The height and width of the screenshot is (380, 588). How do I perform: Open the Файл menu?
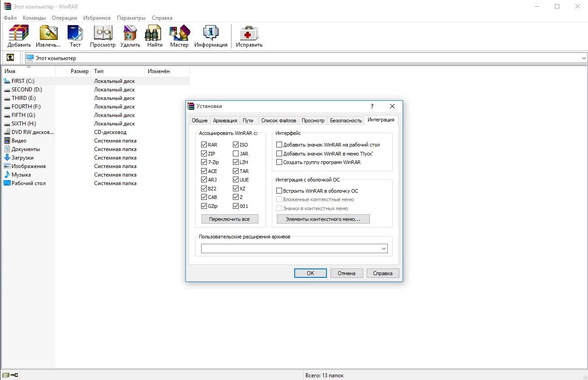(x=10, y=18)
